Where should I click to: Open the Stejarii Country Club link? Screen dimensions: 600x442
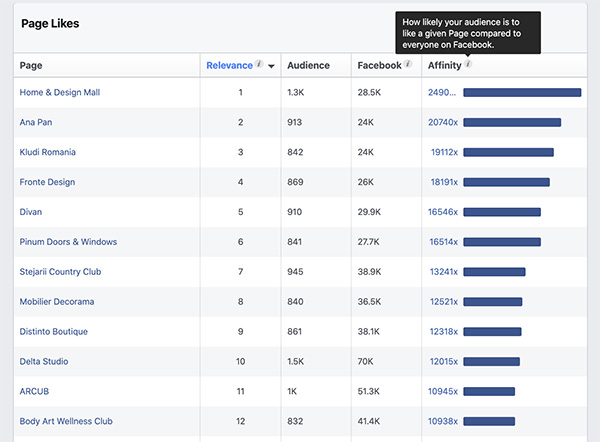coord(60,272)
